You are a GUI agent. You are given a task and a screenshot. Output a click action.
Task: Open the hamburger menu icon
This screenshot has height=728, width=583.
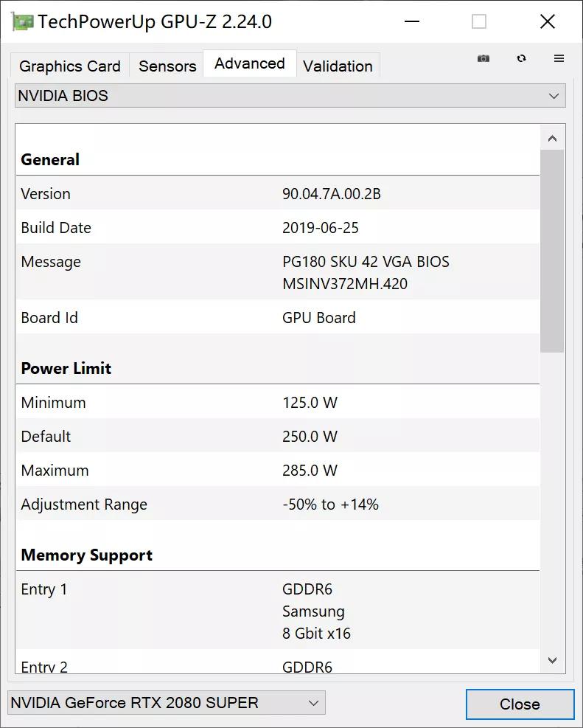(559, 58)
